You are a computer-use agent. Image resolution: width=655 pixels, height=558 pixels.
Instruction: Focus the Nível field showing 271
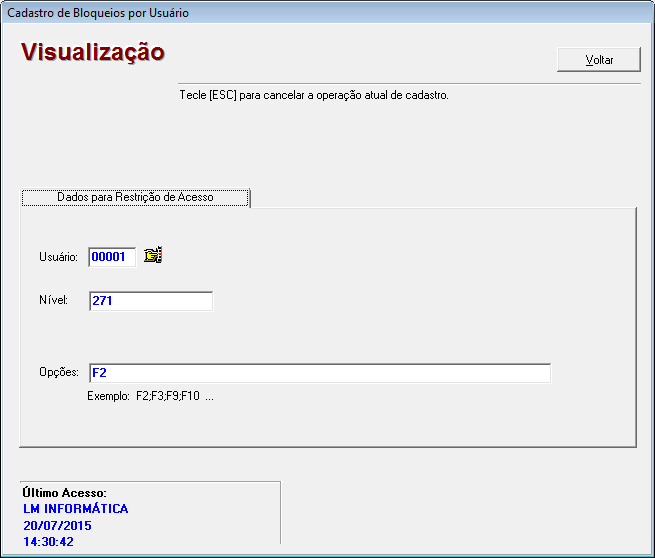click(x=150, y=301)
